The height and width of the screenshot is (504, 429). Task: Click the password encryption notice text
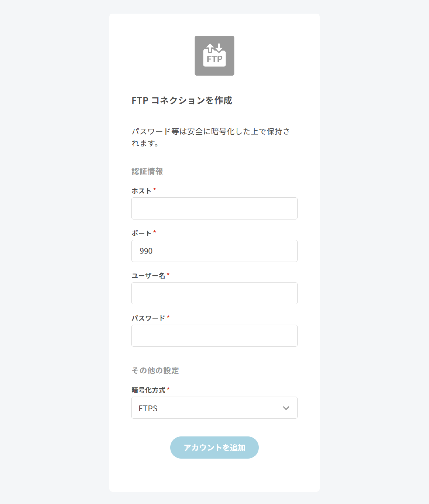(211, 137)
